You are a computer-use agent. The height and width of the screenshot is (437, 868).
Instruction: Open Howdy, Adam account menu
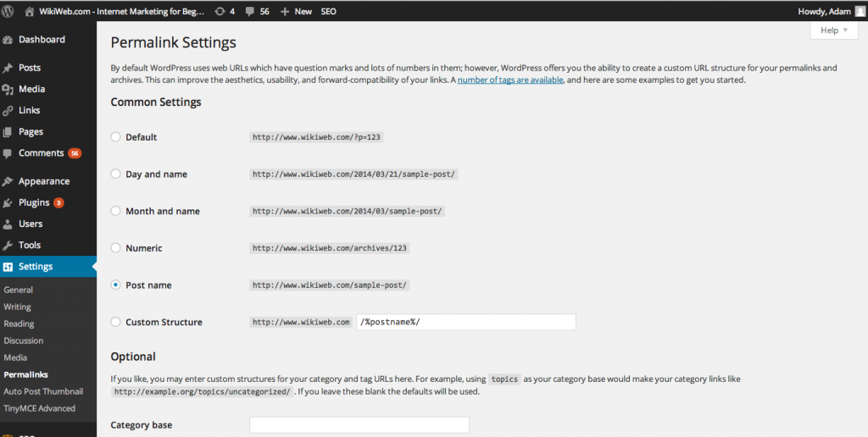(824, 11)
